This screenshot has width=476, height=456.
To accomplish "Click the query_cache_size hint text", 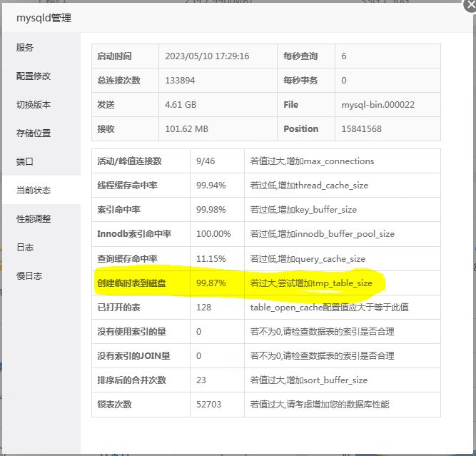I will pyautogui.click(x=308, y=258).
